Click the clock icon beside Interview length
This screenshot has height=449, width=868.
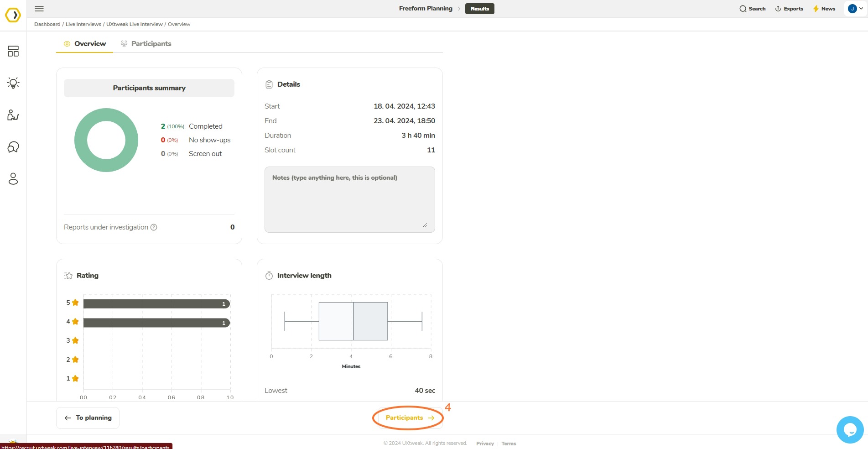tap(269, 275)
